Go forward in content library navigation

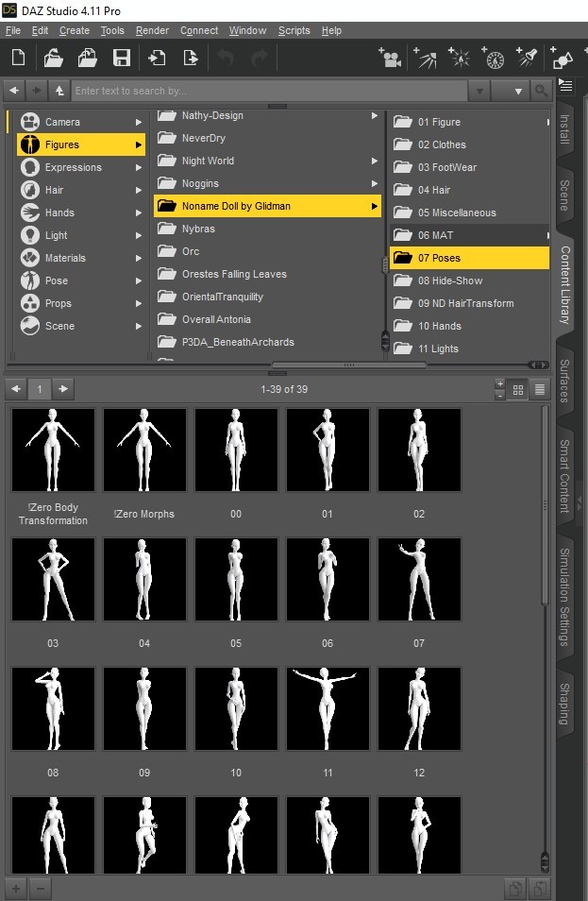point(36,91)
